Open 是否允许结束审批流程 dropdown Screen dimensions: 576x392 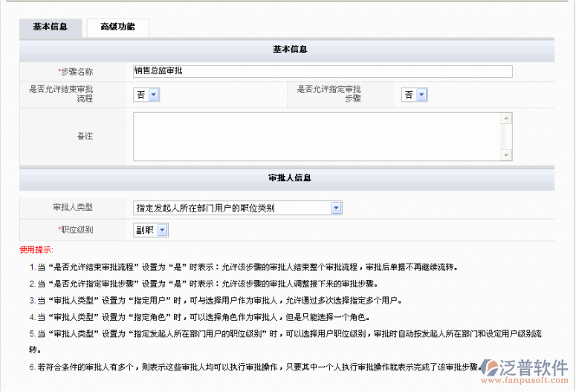tap(146, 95)
